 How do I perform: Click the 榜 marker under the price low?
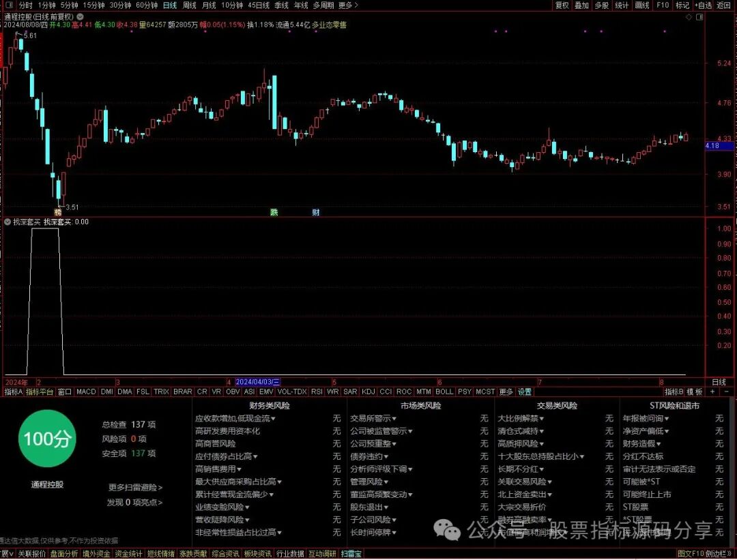(58, 212)
